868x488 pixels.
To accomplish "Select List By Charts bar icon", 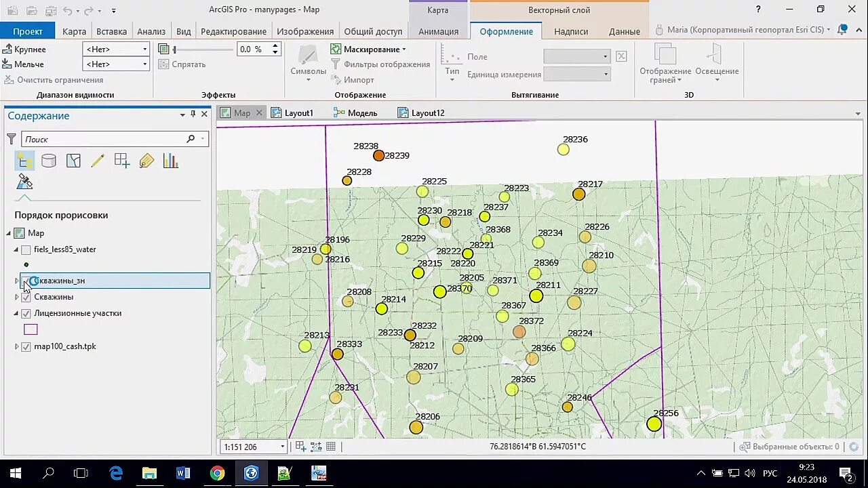I will 170,161.
